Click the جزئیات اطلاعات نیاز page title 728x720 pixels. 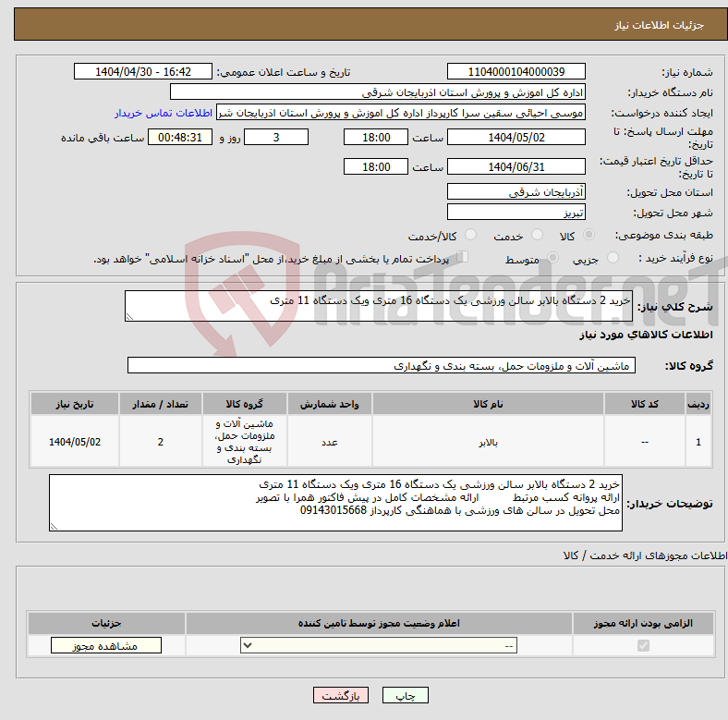pyautogui.click(x=660, y=25)
